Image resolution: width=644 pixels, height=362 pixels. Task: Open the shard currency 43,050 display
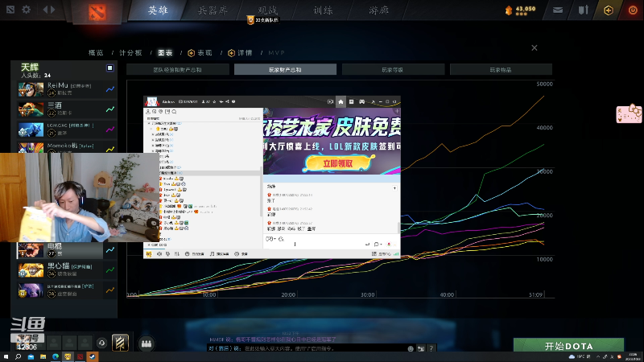tap(520, 10)
